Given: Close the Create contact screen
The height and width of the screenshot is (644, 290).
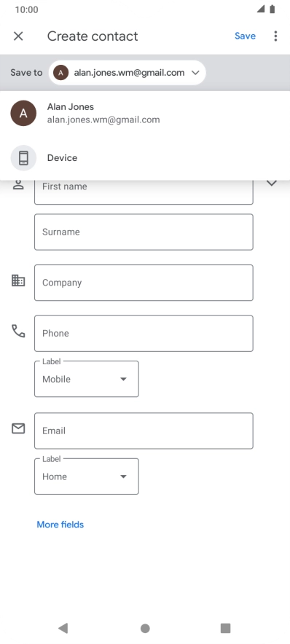Looking at the screenshot, I should point(18,36).
